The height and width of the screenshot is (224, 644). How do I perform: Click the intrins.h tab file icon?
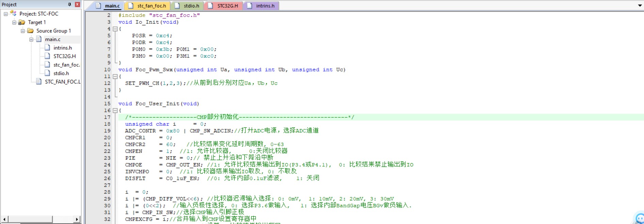pos(249,6)
